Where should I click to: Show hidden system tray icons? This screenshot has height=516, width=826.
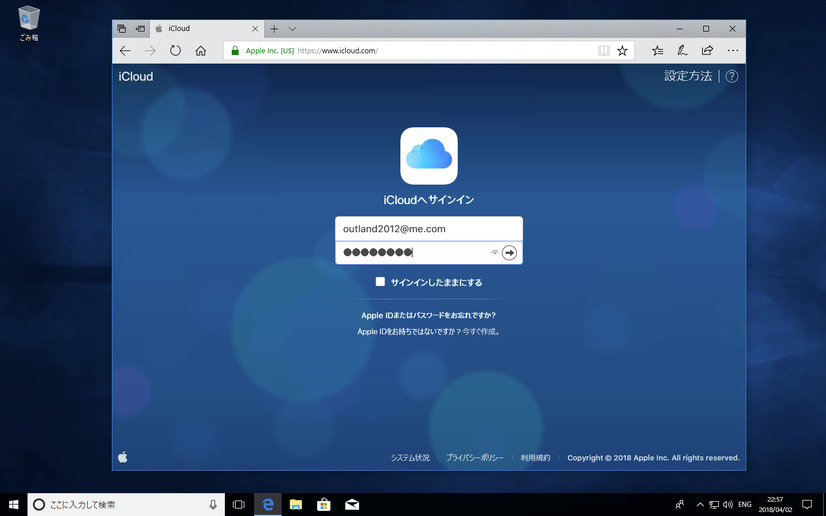[x=700, y=504]
